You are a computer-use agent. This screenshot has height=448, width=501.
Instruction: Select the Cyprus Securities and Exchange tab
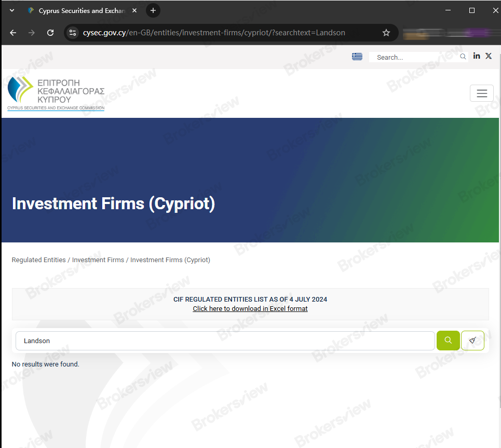(x=82, y=10)
